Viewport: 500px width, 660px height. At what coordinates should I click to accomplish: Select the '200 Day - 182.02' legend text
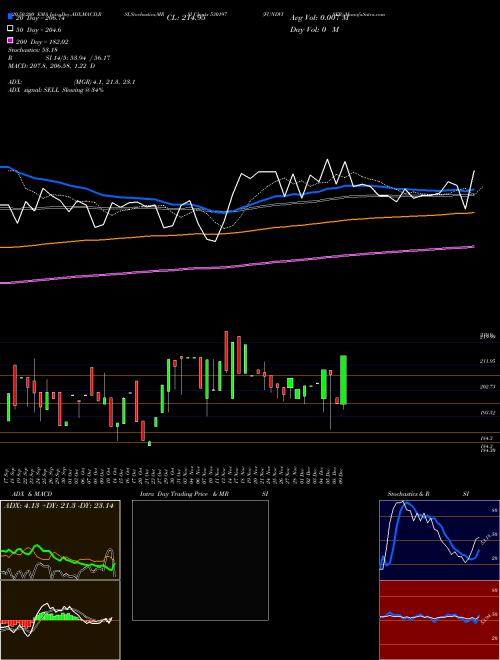click(42, 42)
